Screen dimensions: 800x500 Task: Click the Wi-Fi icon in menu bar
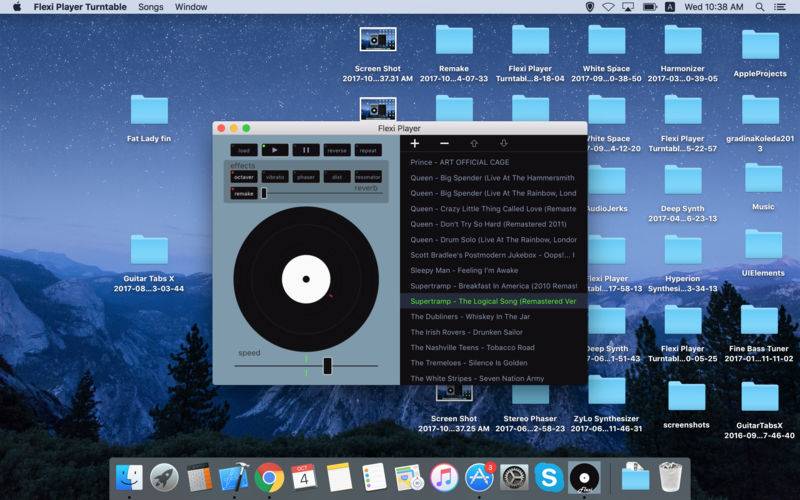pyautogui.click(x=608, y=7)
